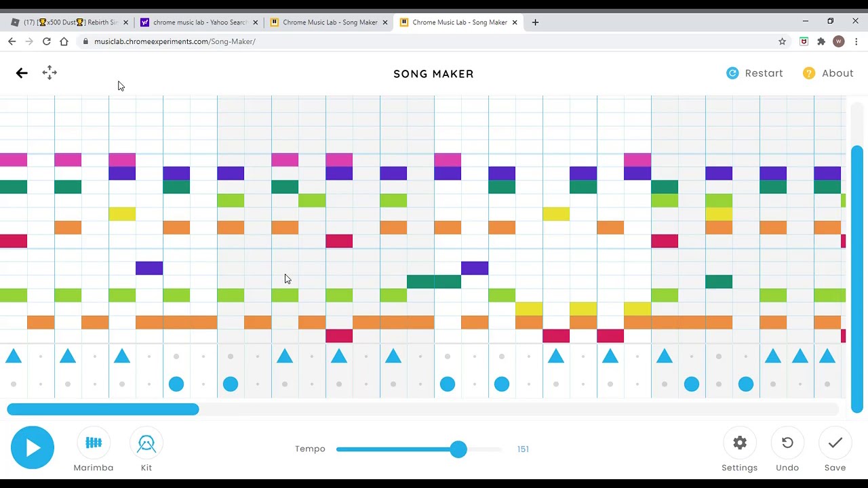This screenshot has width=868, height=488.
Task: Close the Rebirth Sim tab
Action: click(125, 22)
